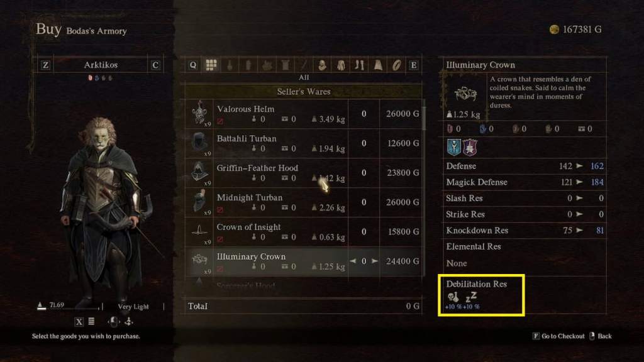Increase Illuminary Crown quantity with right arrow

(375, 261)
